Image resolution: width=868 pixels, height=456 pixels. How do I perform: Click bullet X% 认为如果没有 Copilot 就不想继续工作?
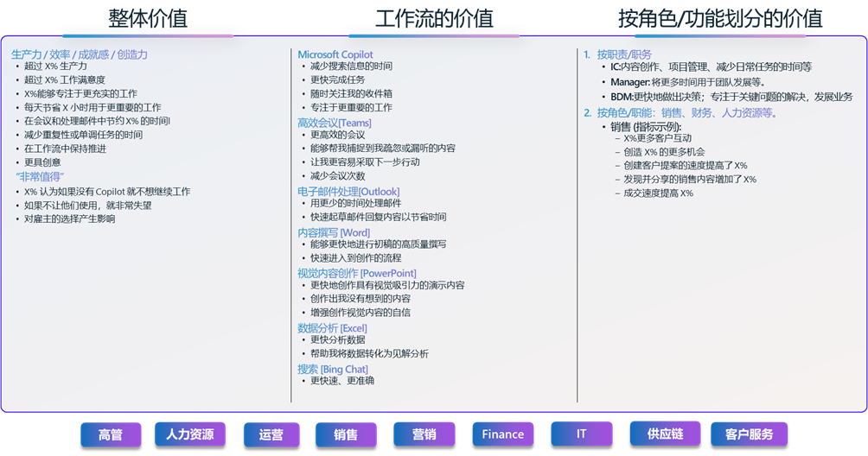point(107,192)
